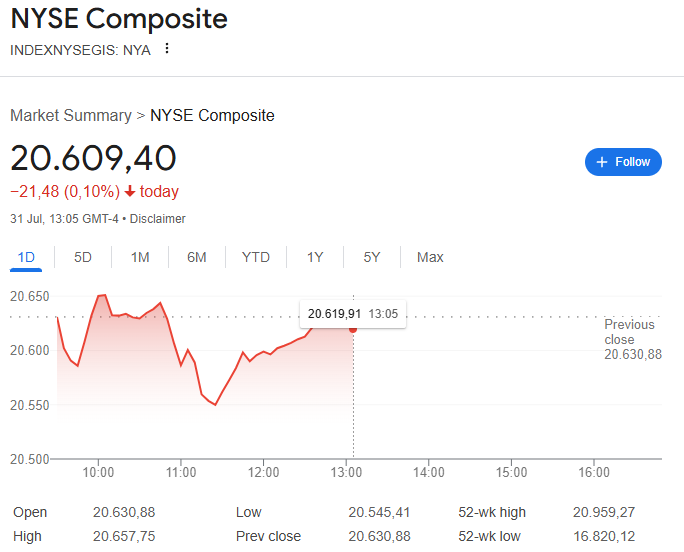Switch to the 1M chart tab
684x552 pixels.
140,257
